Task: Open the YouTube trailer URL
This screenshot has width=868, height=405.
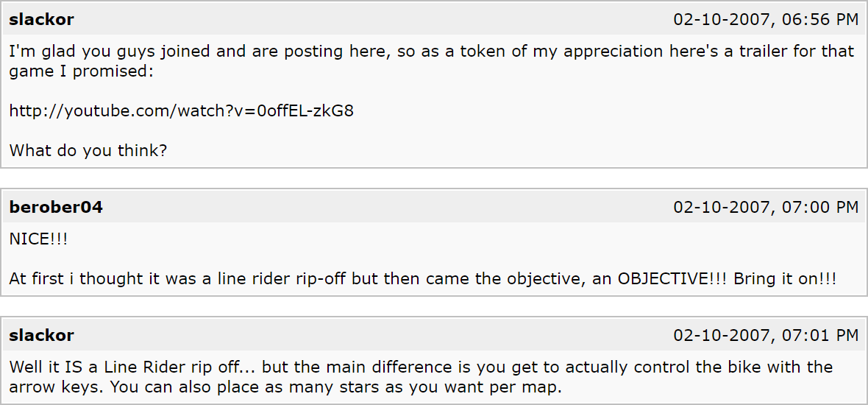Action: 181,111
